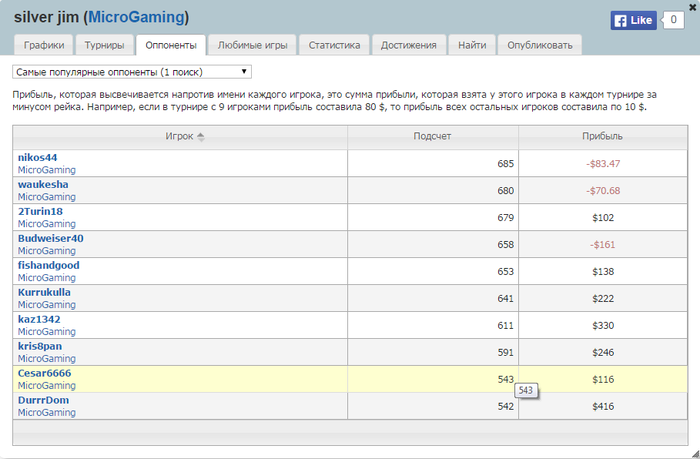Click count 611 in kaz1342 row
The height and width of the screenshot is (459, 700).
[x=505, y=325]
